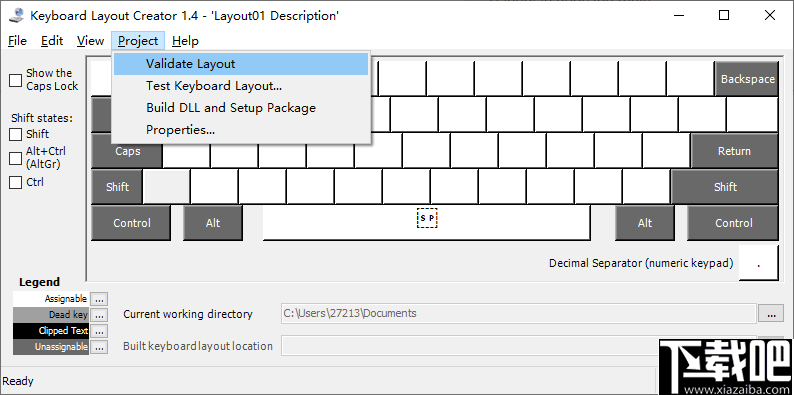Screen dimensions: 794x395
Task: Open the Edit menu
Action: coord(52,41)
